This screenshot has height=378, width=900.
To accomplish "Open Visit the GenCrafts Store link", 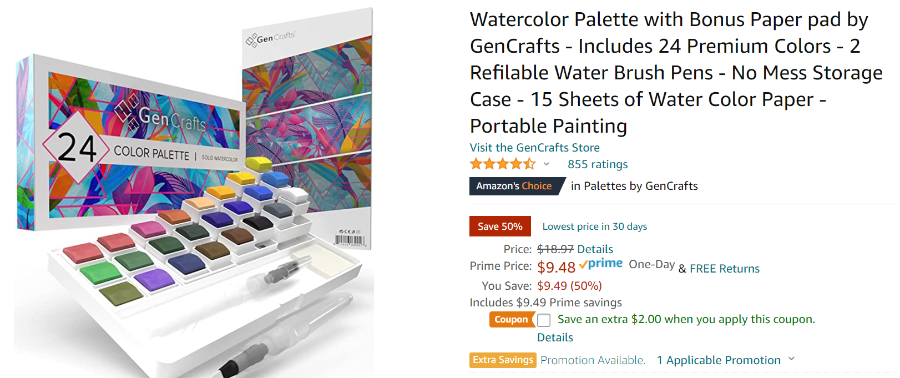I will click(534, 147).
